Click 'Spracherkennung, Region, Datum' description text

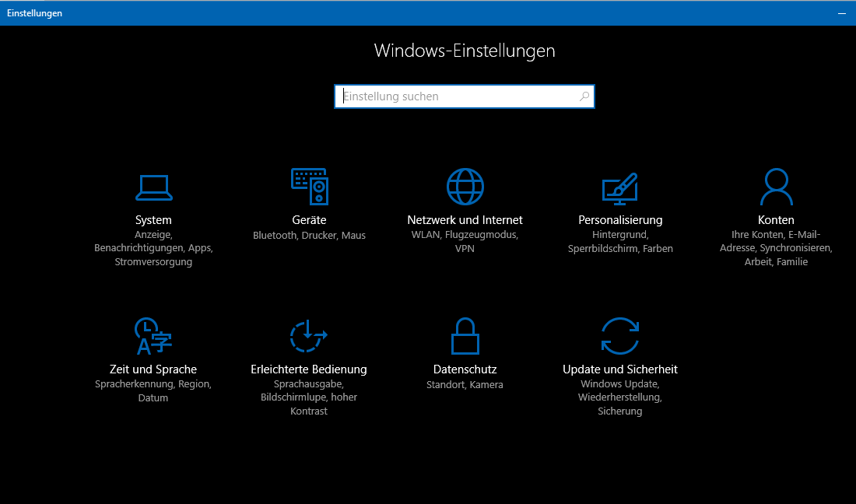coord(153,390)
